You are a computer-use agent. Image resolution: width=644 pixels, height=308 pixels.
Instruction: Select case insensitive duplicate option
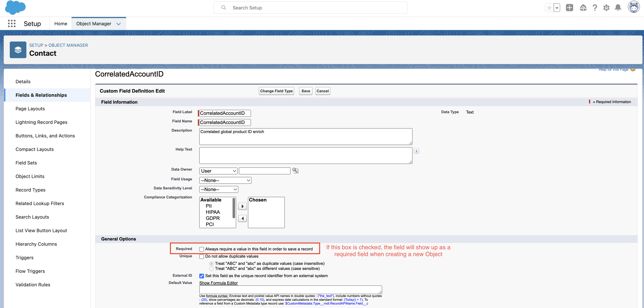[x=211, y=264]
